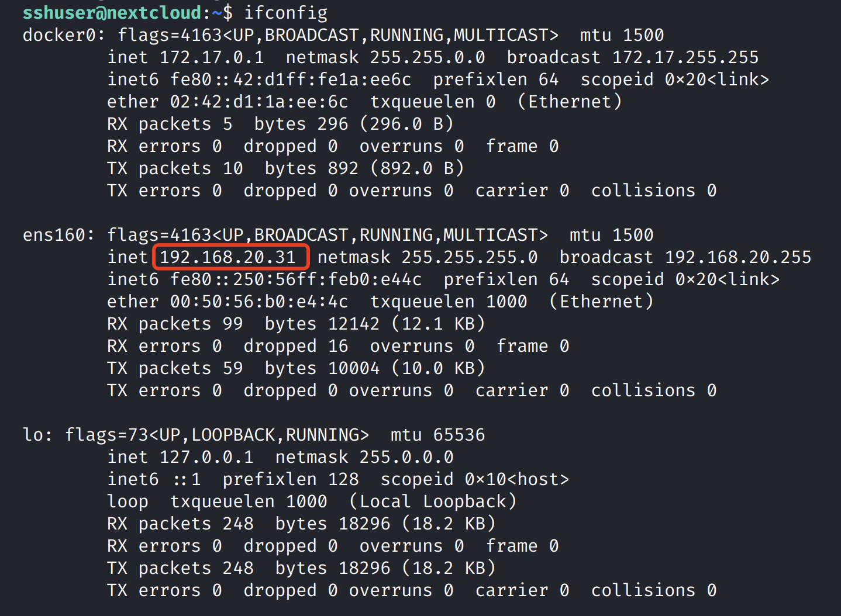Click the ens160 IPv6 address fe80::250:56ff:feb0:e44c

point(296,279)
